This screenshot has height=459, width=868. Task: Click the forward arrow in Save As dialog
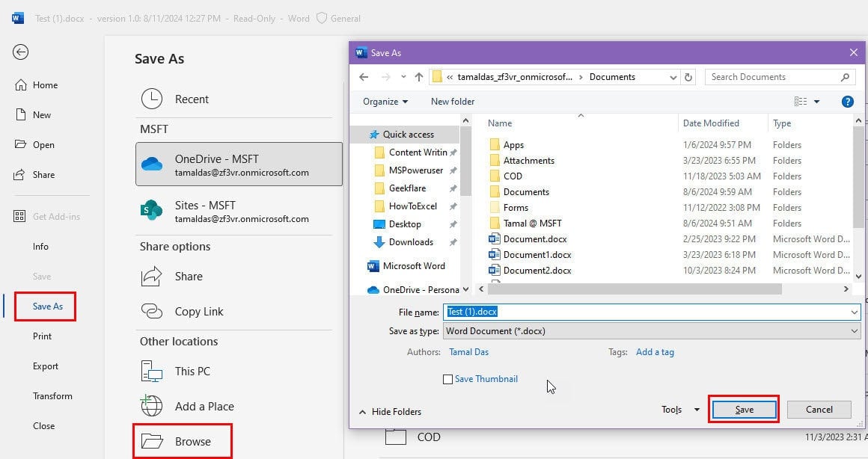386,77
